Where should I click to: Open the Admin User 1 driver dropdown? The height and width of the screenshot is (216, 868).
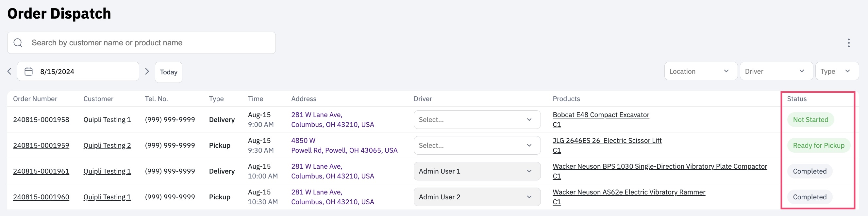[x=477, y=171]
